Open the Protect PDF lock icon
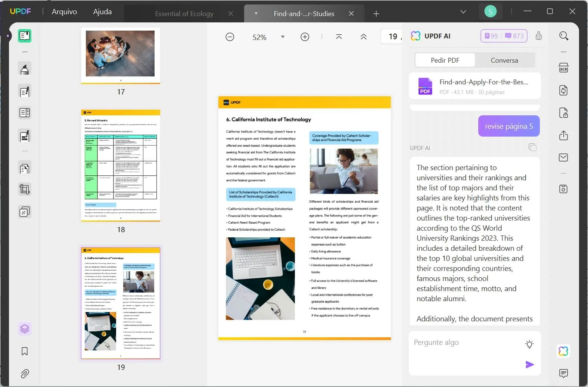Image resolution: width=588 pixels, height=387 pixels. pyautogui.click(x=564, y=113)
